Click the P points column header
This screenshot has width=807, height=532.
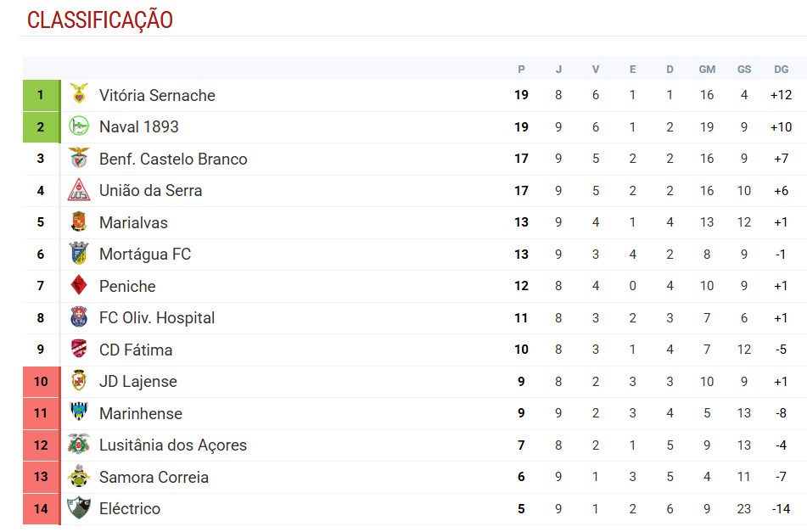[x=521, y=70]
